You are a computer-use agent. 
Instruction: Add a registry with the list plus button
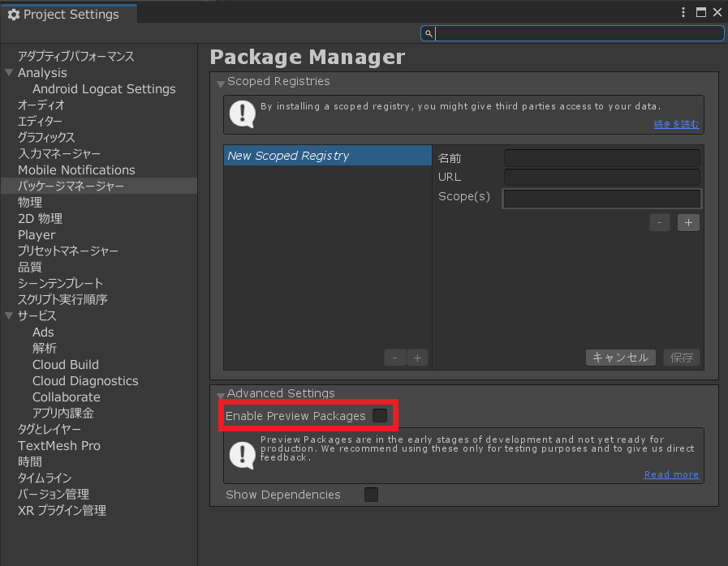417,358
